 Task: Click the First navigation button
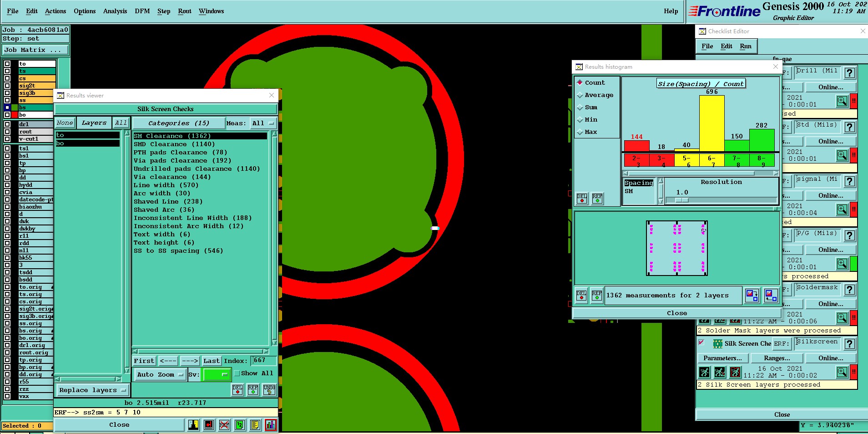144,361
